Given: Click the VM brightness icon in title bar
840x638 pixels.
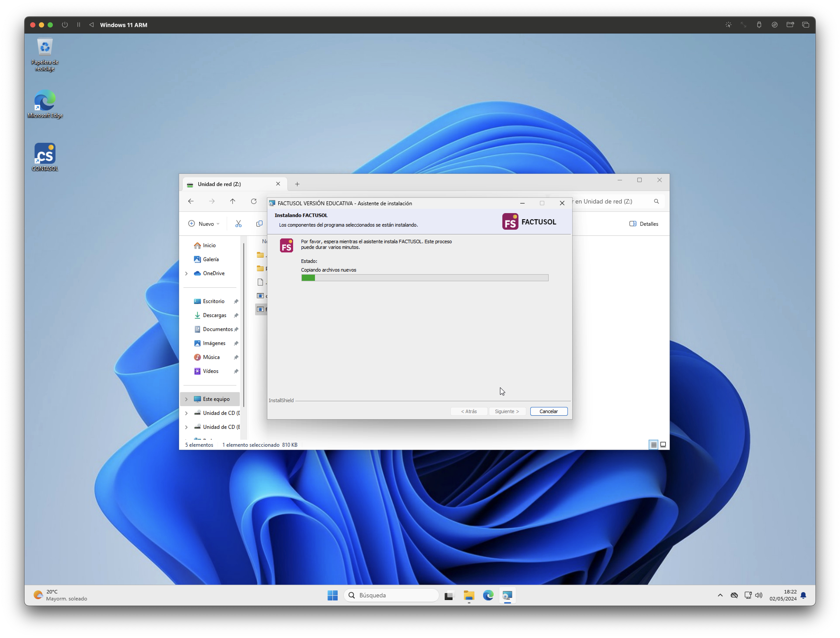Looking at the screenshot, I should tap(728, 25).
